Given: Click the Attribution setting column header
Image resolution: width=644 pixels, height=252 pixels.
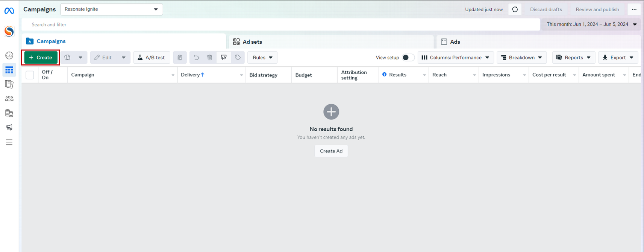Looking at the screenshot, I should coord(358,75).
